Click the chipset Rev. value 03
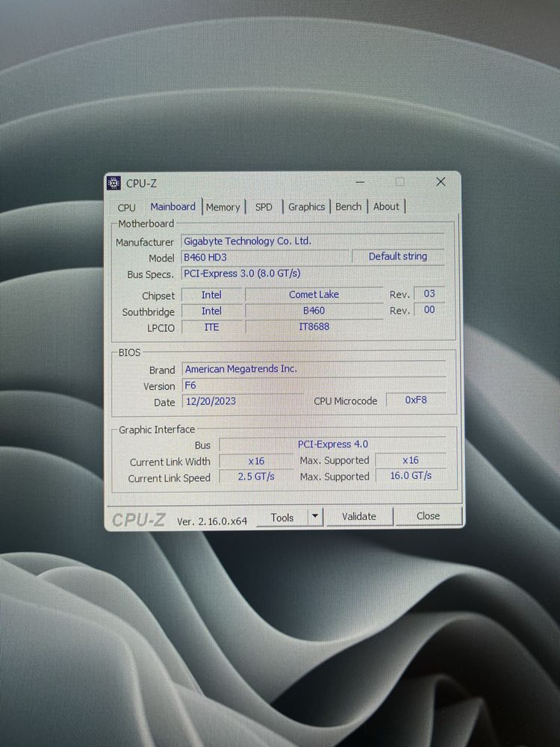560x747 pixels. point(429,294)
